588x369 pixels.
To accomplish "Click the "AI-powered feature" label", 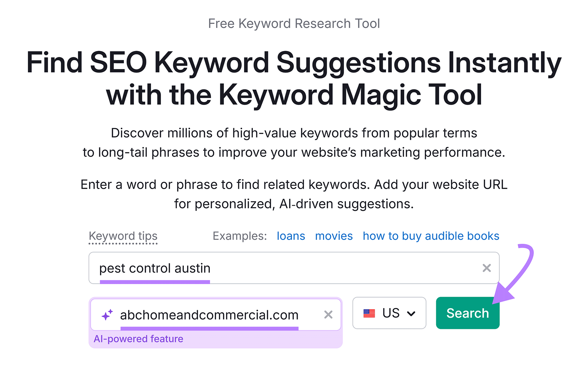I will click(139, 339).
